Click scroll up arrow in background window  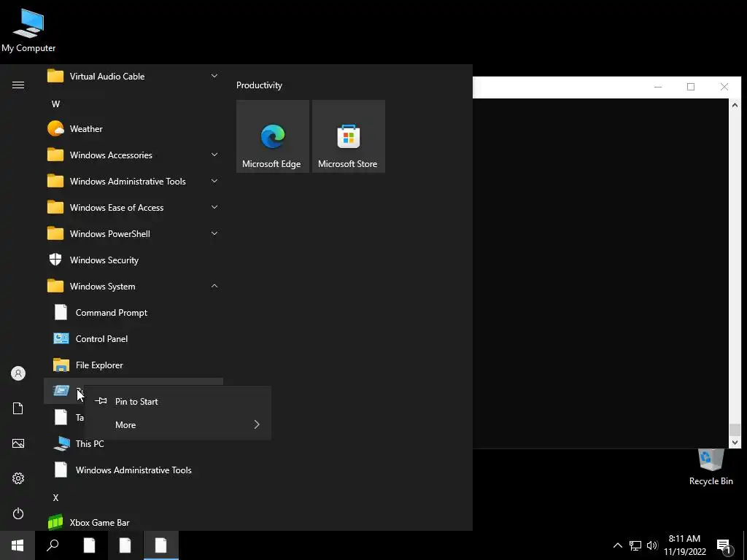pyautogui.click(x=735, y=105)
